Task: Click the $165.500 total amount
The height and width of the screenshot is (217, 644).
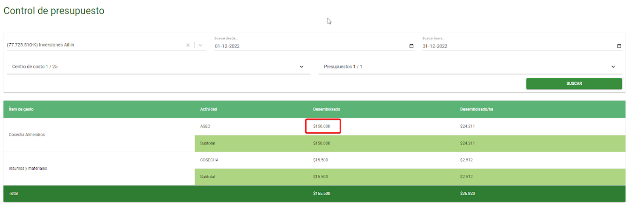Action: pyautogui.click(x=322, y=193)
